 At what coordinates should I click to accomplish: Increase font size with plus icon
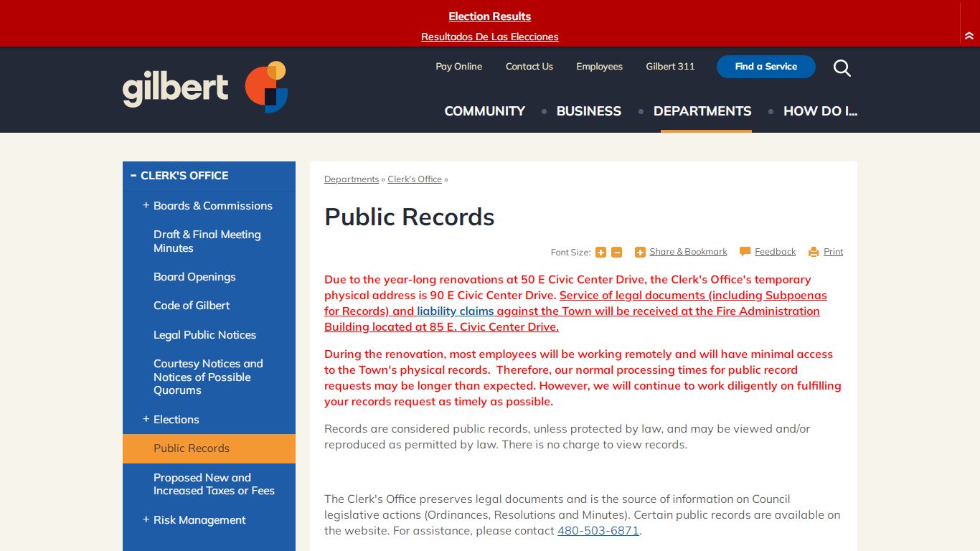pyautogui.click(x=600, y=253)
